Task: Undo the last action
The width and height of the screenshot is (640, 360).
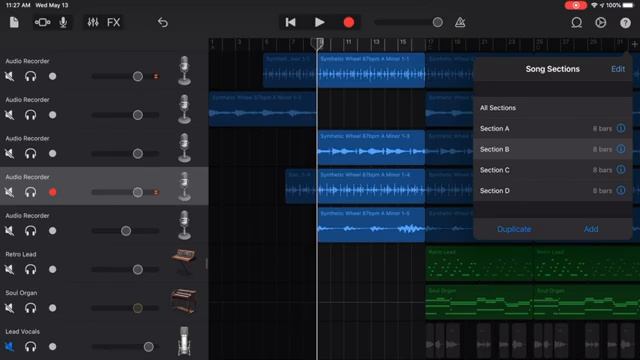Action: pos(162,22)
